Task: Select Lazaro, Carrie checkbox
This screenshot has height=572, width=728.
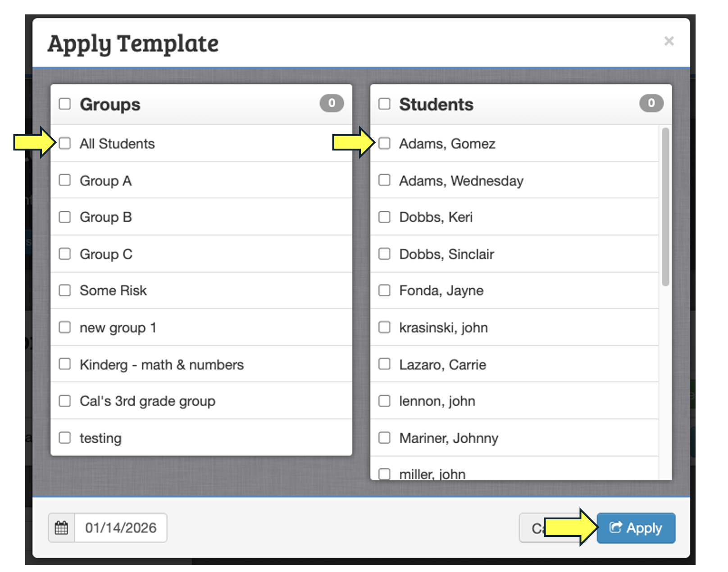Action: [384, 364]
